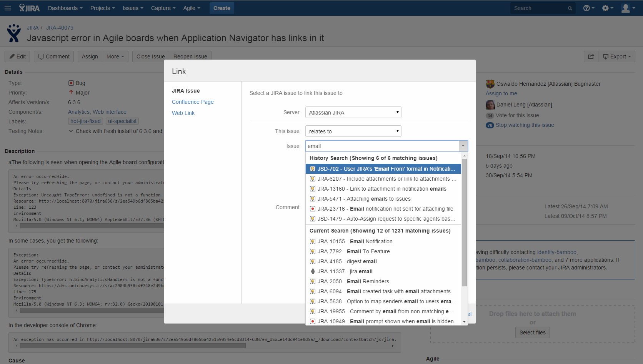The image size is (643, 364).
Task: Click the person icon beside JRA-11337
Action: (x=313, y=271)
